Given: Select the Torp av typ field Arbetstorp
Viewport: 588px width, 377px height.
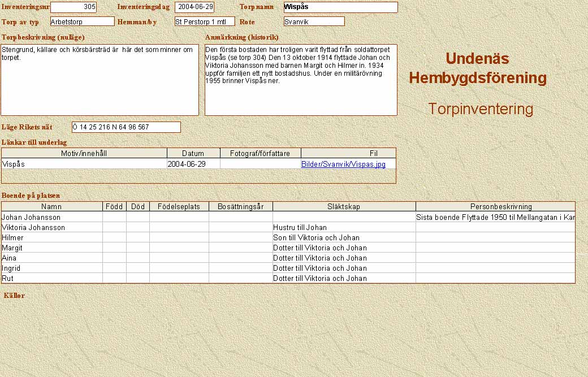Looking at the screenshot, I should tap(82, 21).
